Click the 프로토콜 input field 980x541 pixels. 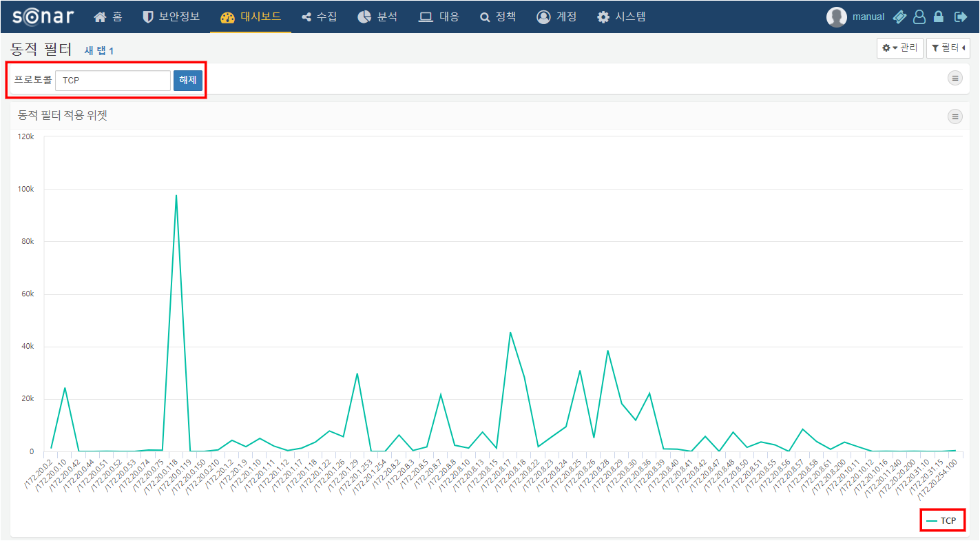tap(113, 81)
